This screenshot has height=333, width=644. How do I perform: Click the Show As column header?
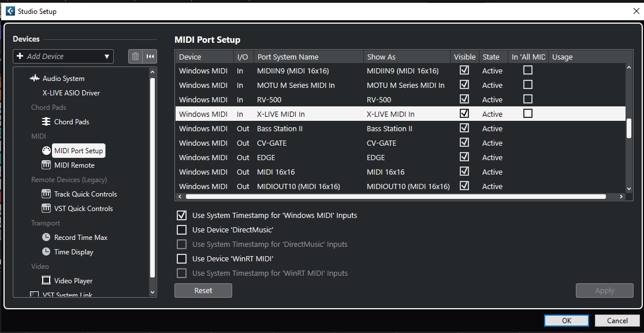click(x=407, y=57)
